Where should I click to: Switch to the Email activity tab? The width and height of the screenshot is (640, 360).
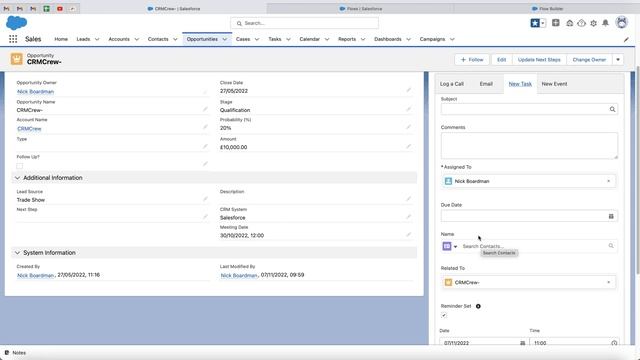tap(486, 84)
